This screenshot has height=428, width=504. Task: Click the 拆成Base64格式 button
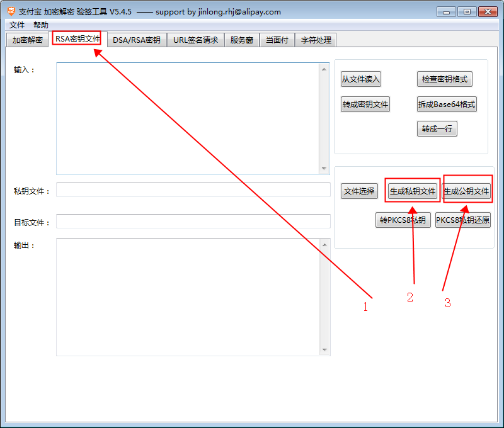[447, 104]
